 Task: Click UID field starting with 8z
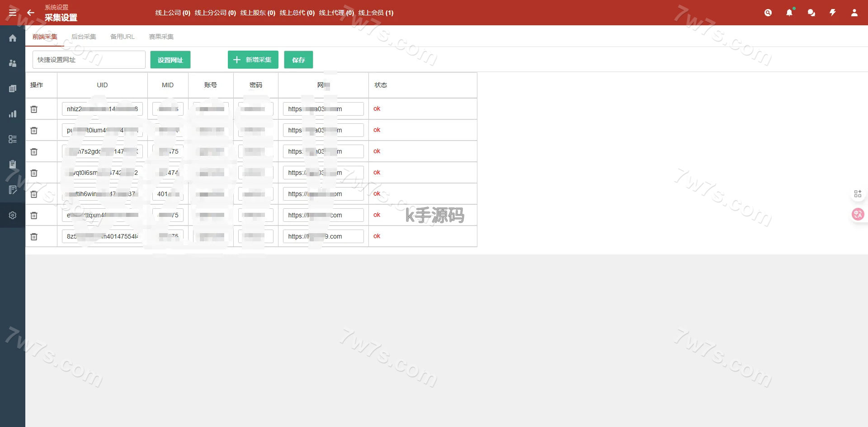102,236
